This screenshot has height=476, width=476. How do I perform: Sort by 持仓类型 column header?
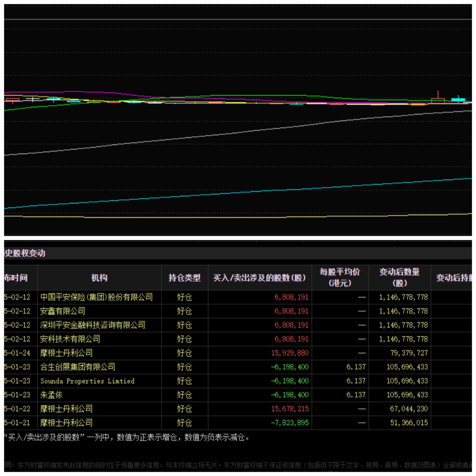[184, 278]
